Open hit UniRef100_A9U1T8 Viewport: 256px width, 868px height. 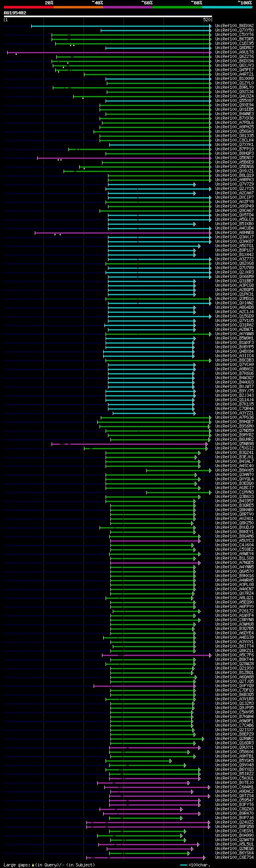pos(234,52)
